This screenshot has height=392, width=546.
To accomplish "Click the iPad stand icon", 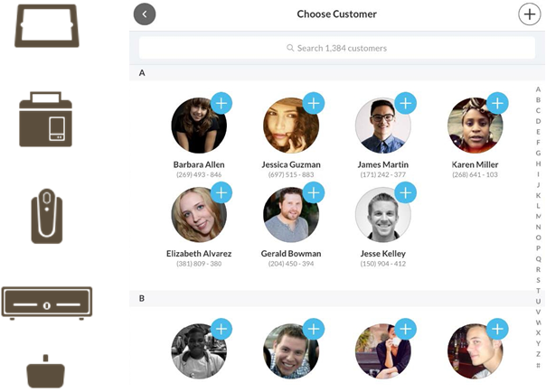I will point(47,25).
